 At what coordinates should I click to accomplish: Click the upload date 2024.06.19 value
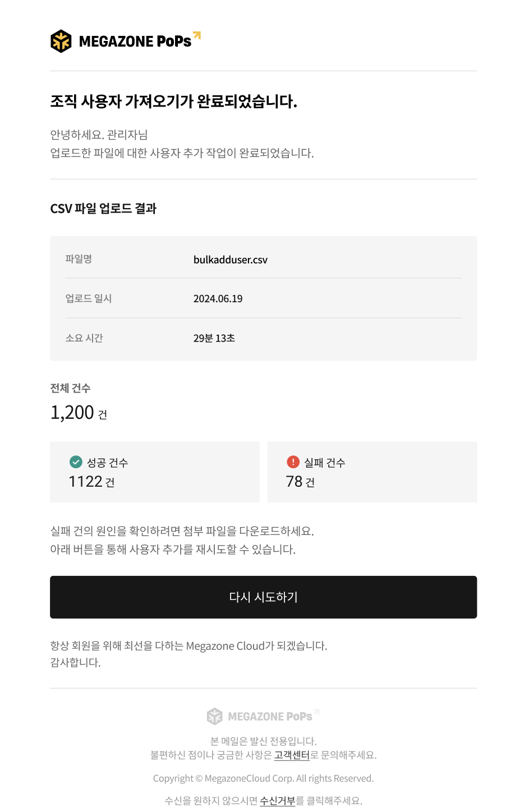coord(218,299)
